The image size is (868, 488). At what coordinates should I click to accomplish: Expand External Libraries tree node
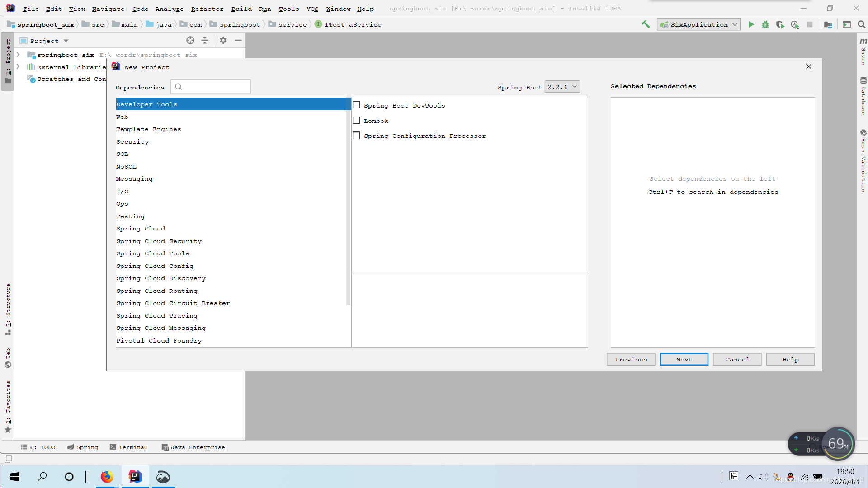(x=18, y=67)
